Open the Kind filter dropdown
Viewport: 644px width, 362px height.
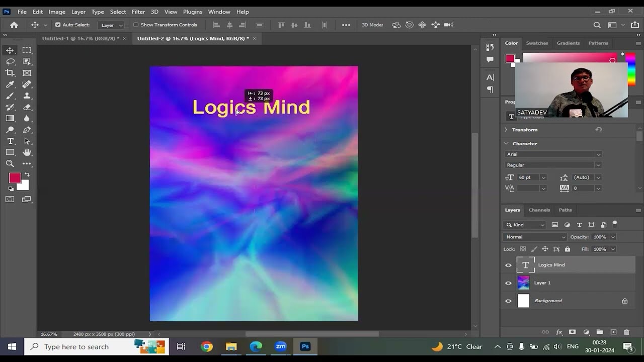click(x=525, y=225)
